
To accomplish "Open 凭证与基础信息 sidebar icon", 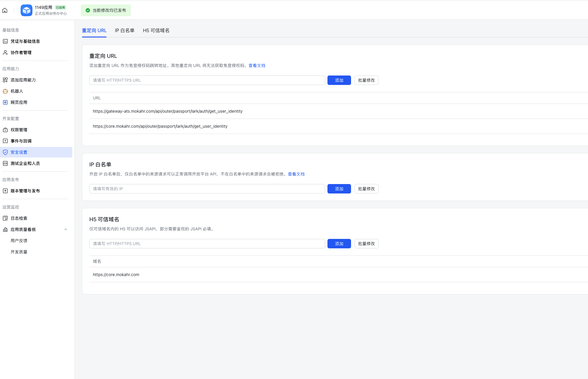I will [5, 41].
